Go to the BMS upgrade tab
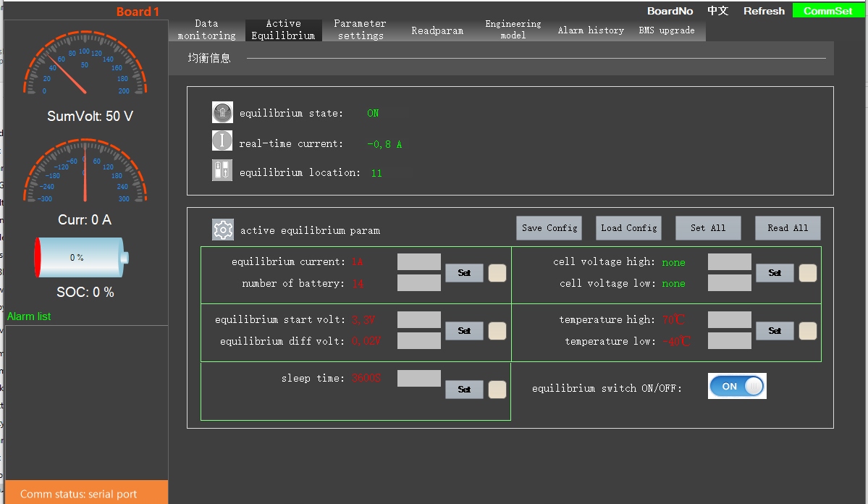This screenshot has height=504, width=868. click(x=666, y=30)
